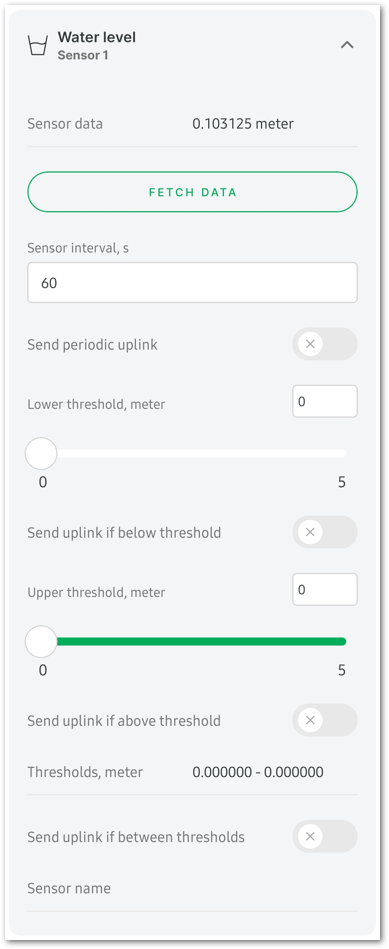The width and height of the screenshot is (389, 949).
Task: Enable Send uplink if between thresholds
Action: (x=325, y=836)
